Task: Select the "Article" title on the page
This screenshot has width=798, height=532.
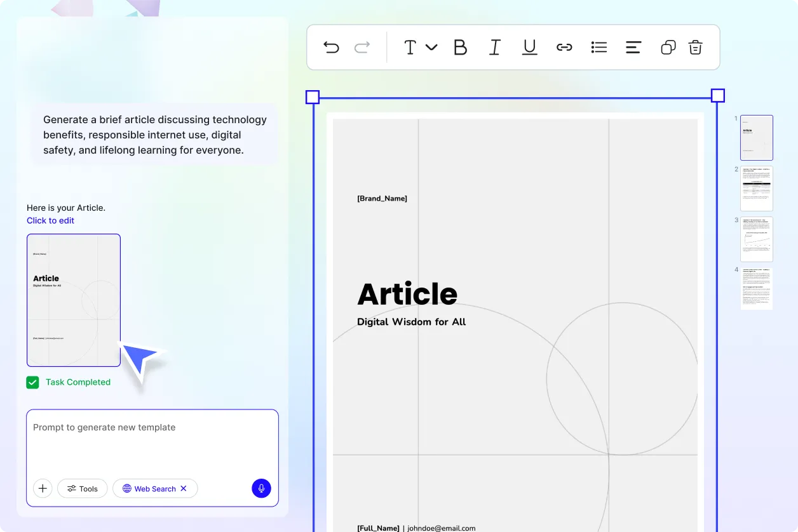Action: coord(407,294)
